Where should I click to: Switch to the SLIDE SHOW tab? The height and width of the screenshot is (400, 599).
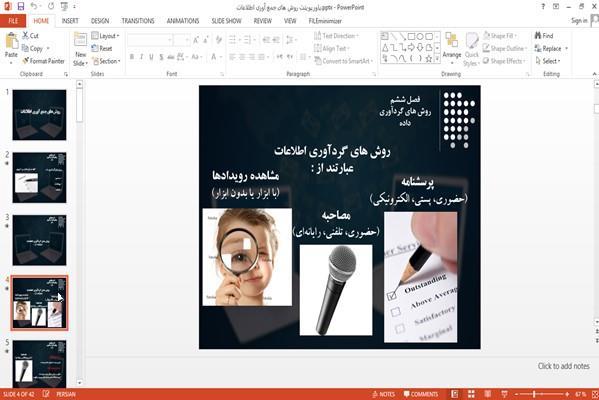pos(226,21)
